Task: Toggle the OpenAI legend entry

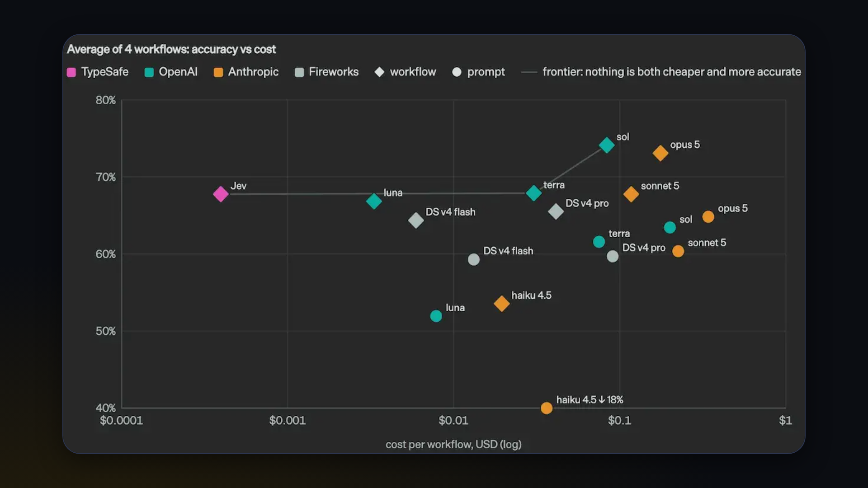Action: click(171, 72)
